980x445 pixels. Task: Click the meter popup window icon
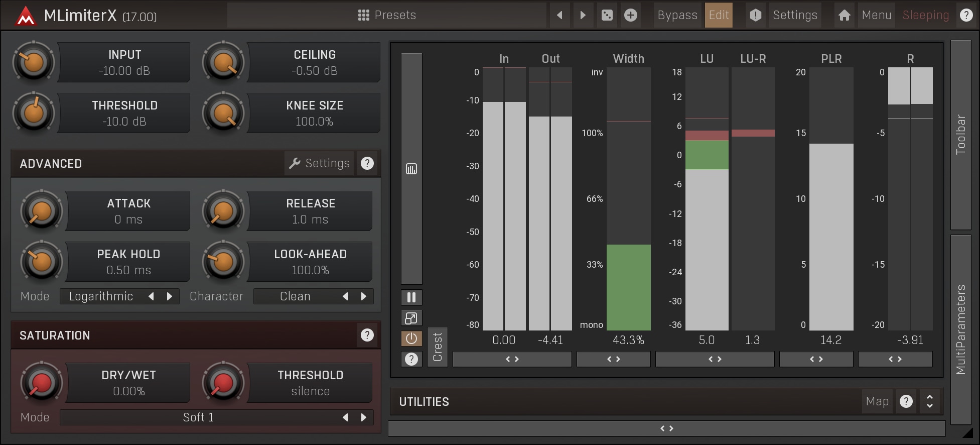[x=411, y=318]
